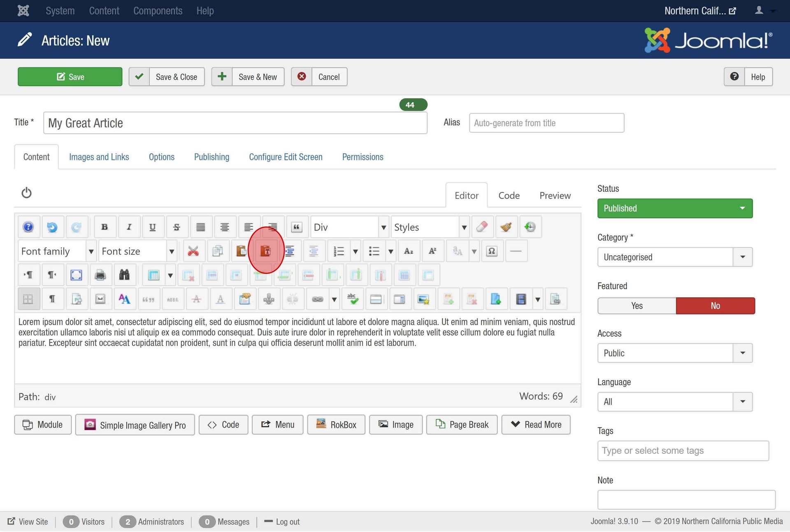
Task: Click the find binoculars icon
Action: (124, 275)
